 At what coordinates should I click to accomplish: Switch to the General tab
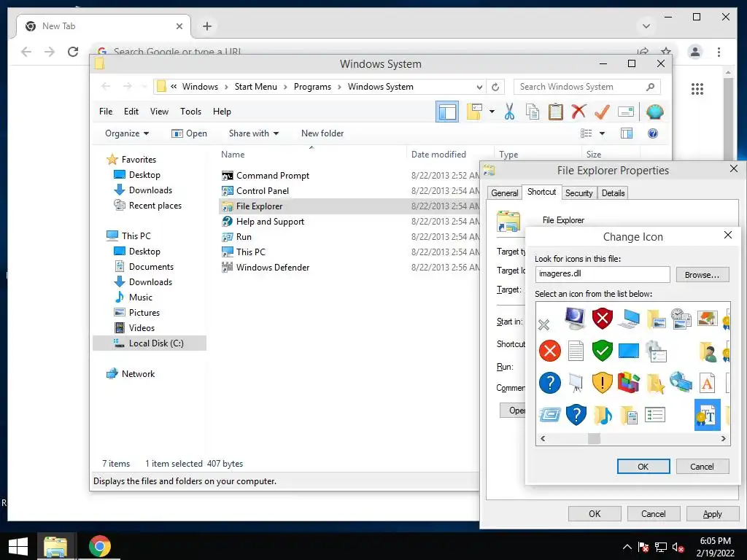(x=505, y=192)
